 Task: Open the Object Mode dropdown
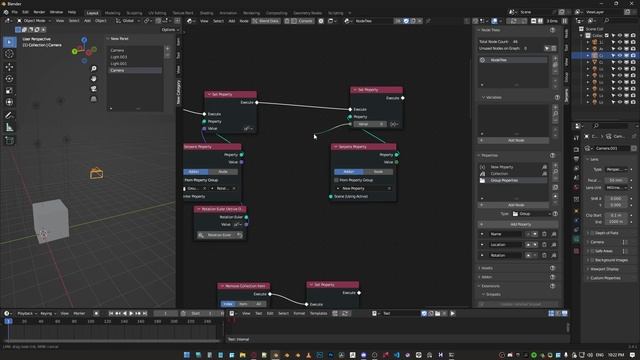(x=34, y=21)
